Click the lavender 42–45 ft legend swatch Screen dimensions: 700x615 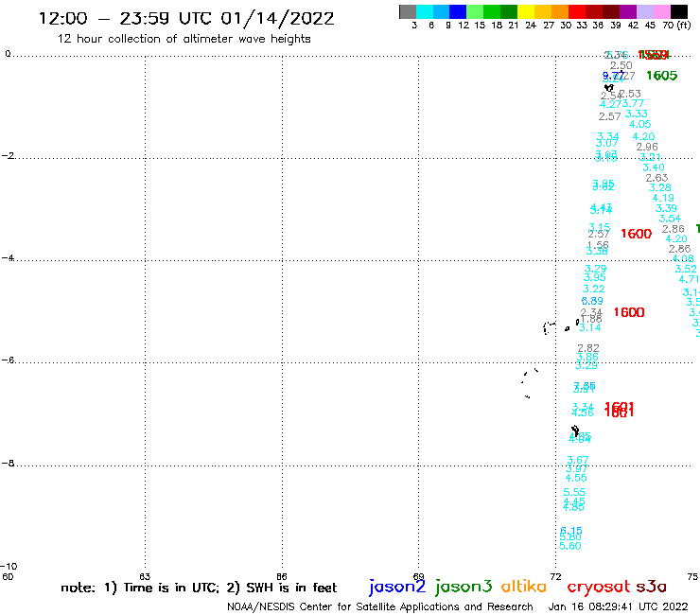[645, 11]
